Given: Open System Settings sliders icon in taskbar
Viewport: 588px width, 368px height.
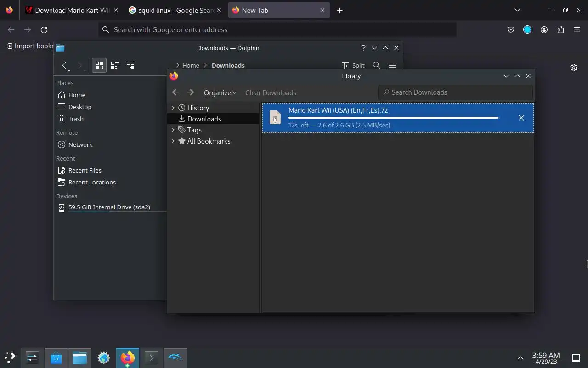Looking at the screenshot, I should pos(32,357).
